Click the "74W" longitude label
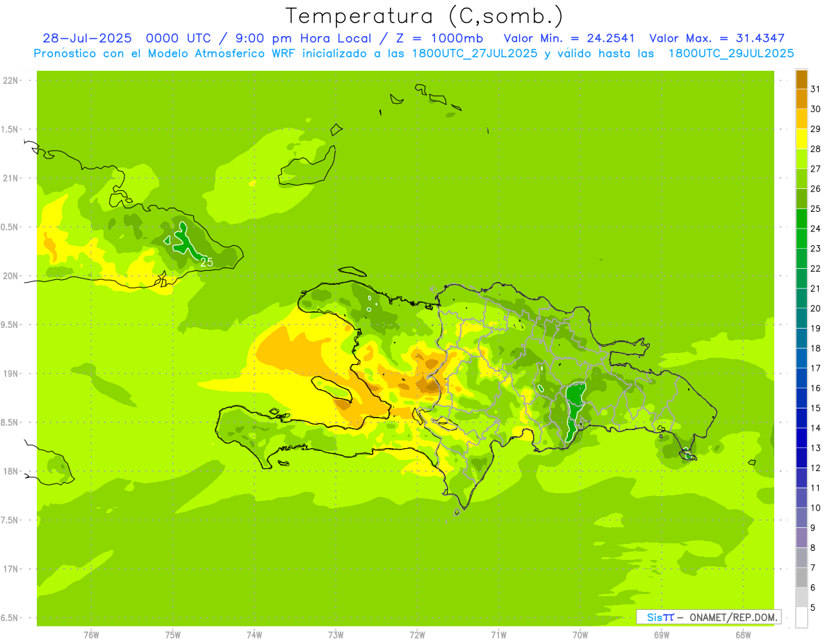The image size is (834, 644). (x=254, y=634)
